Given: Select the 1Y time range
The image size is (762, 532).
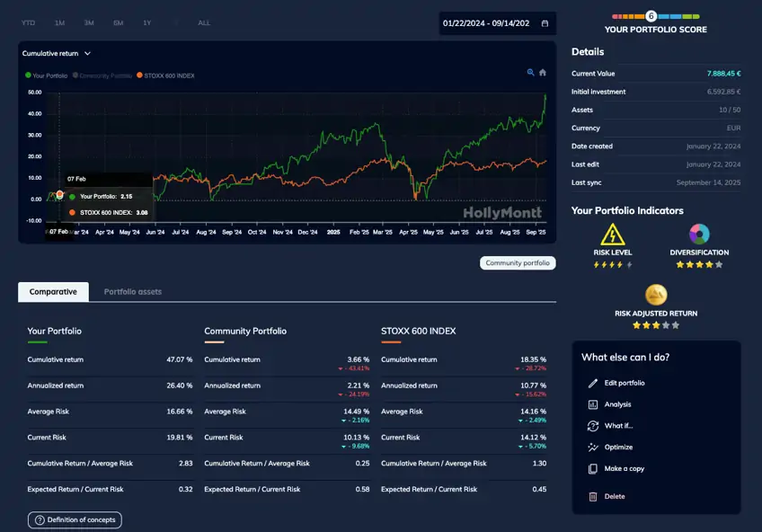Looking at the screenshot, I should click(146, 22).
